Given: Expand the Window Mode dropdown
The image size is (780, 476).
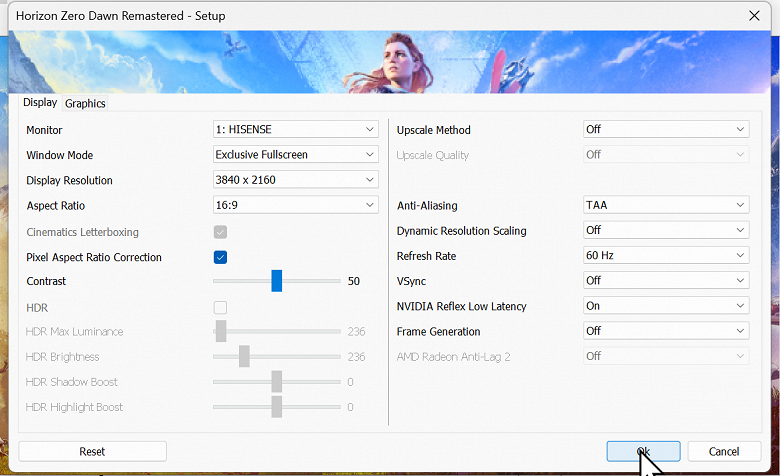Looking at the screenshot, I should [x=295, y=155].
